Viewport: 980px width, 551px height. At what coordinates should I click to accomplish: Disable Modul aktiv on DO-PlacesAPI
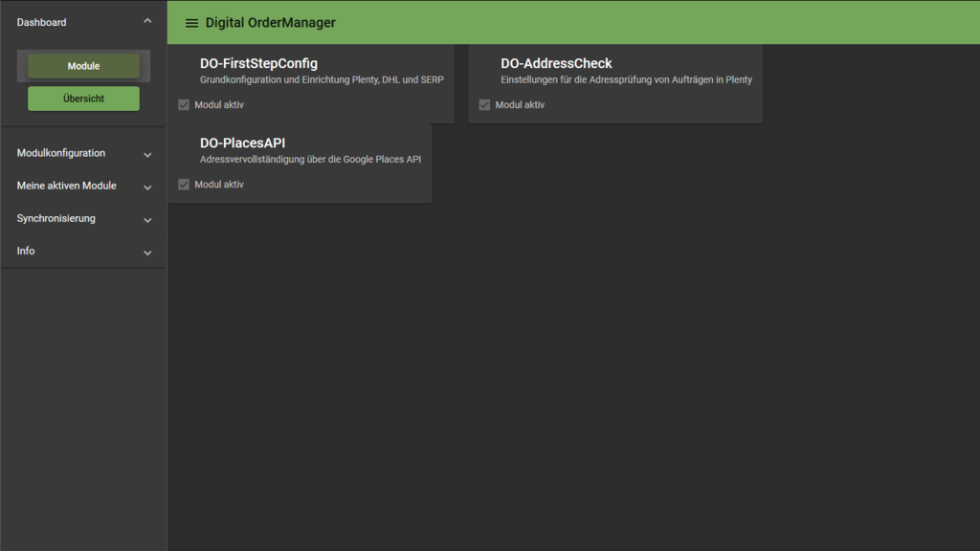point(184,185)
